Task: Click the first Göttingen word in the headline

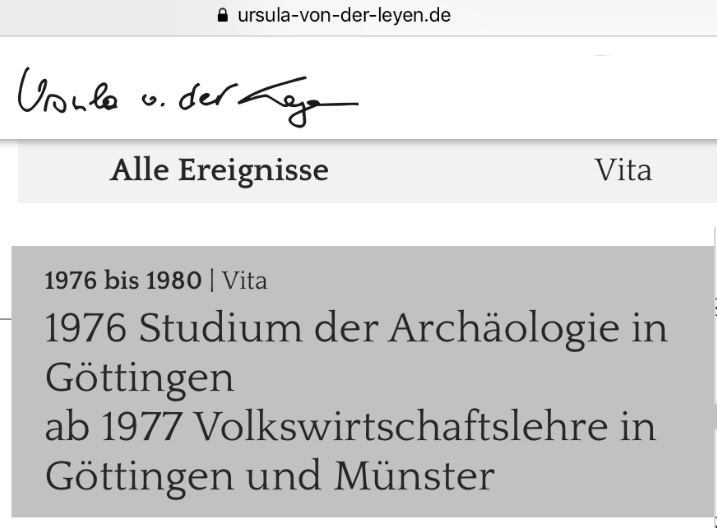Action: tap(140, 379)
